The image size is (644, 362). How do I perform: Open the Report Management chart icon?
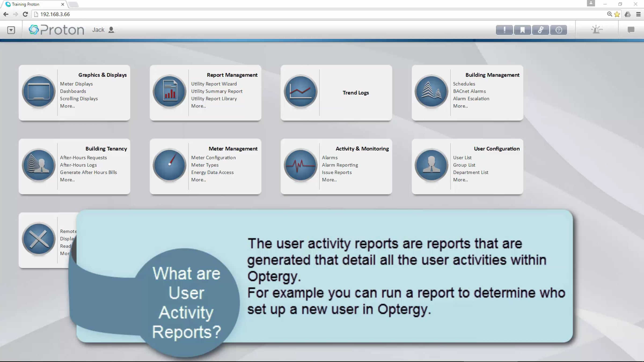click(170, 91)
